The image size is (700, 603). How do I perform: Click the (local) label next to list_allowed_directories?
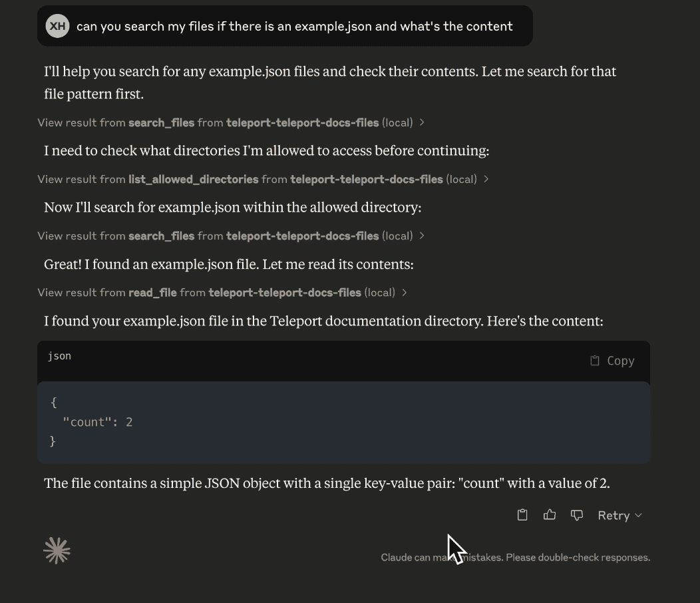462,179
